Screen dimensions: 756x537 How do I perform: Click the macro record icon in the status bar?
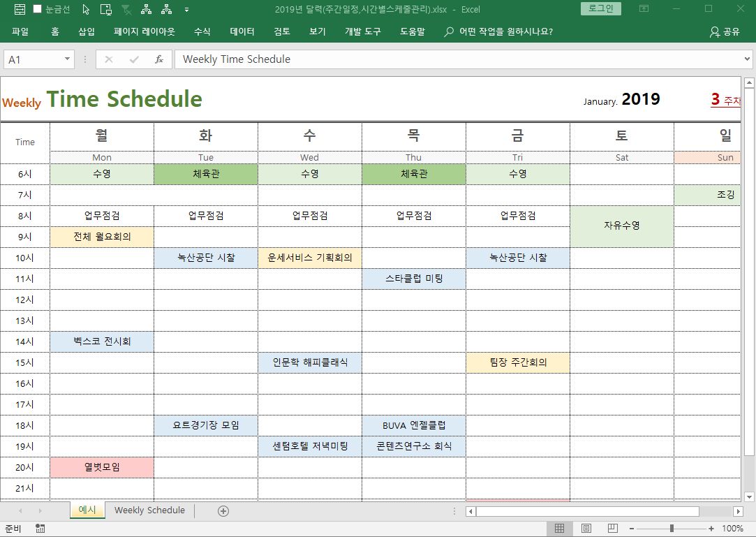pos(40,529)
